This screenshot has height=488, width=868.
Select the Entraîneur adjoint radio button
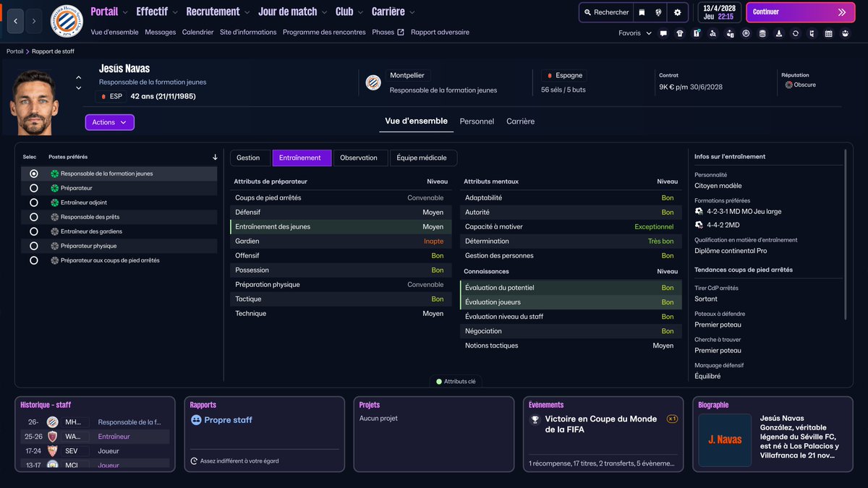click(34, 202)
